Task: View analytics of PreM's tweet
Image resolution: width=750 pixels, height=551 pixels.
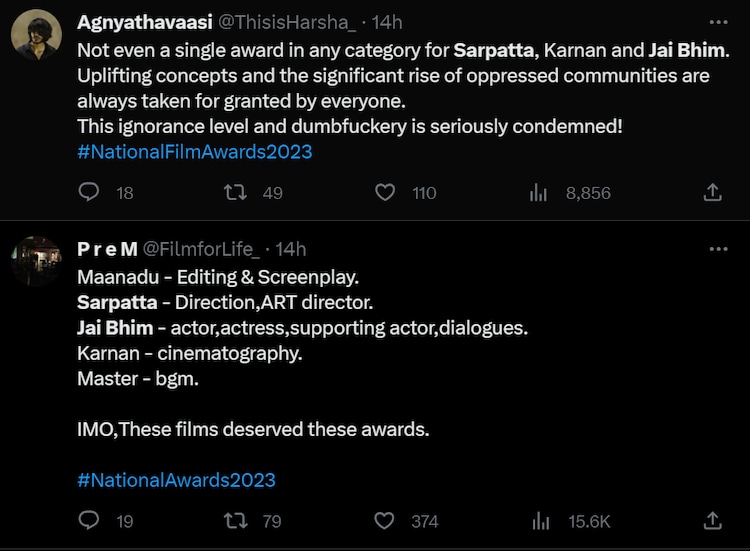Action: 539,521
